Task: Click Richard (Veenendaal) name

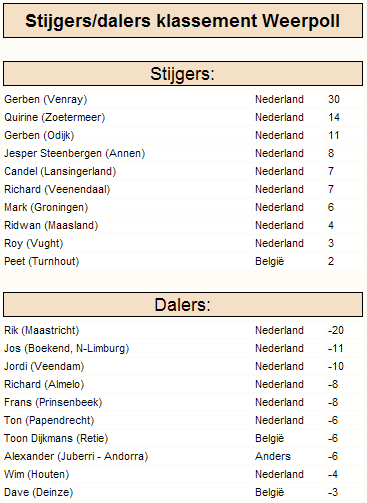Action: pos(57,189)
